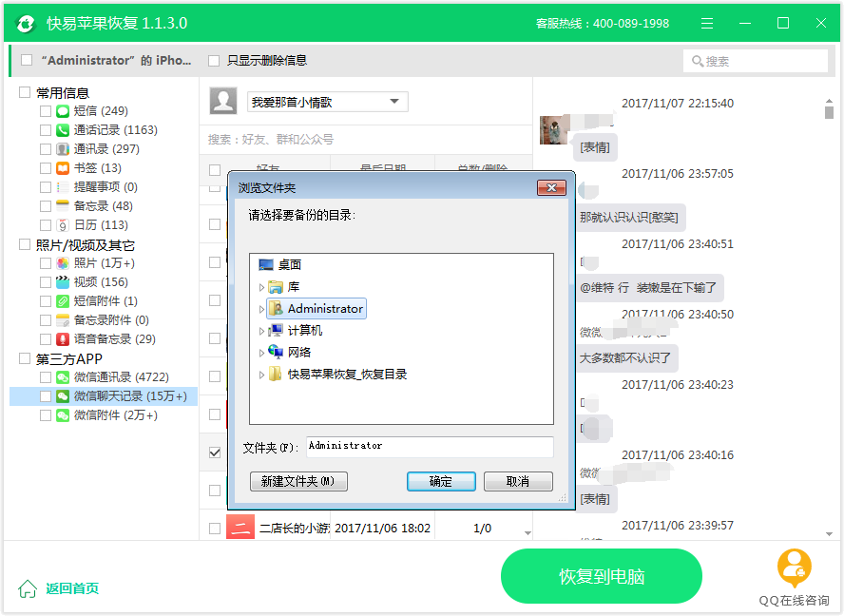The height and width of the screenshot is (616, 844).
Task: Click the 照片 photos icon
Action: [x=63, y=263]
